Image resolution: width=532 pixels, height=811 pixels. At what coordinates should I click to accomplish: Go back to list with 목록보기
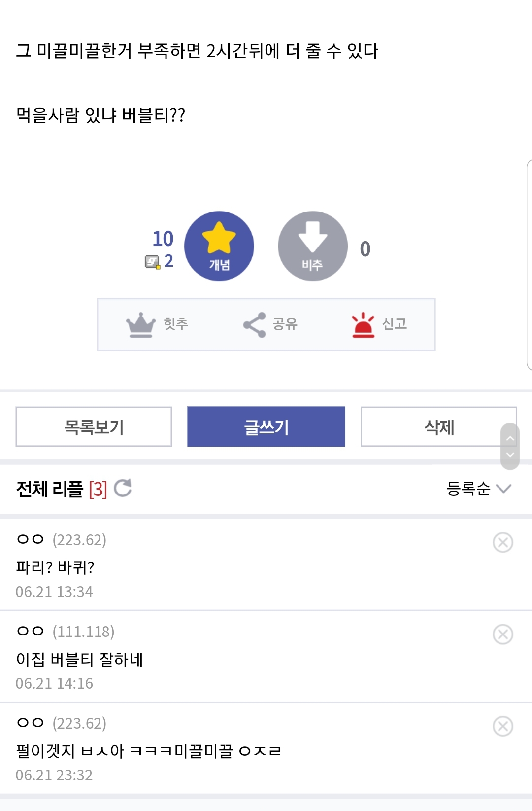94,426
